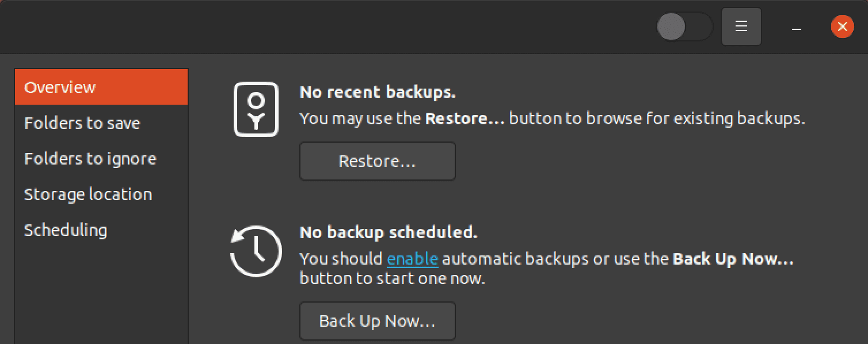Click the empty title bar area
The image size is (868, 344).
[345, 26]
